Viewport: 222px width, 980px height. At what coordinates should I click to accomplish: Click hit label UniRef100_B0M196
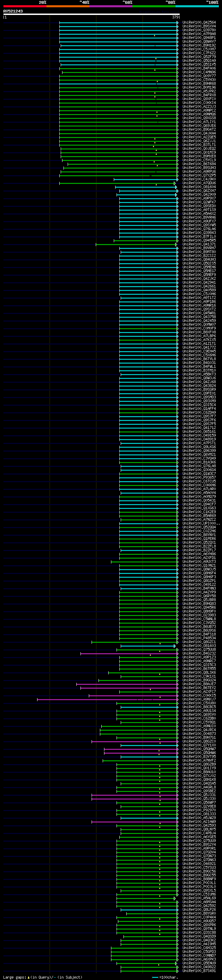[199, 88]
